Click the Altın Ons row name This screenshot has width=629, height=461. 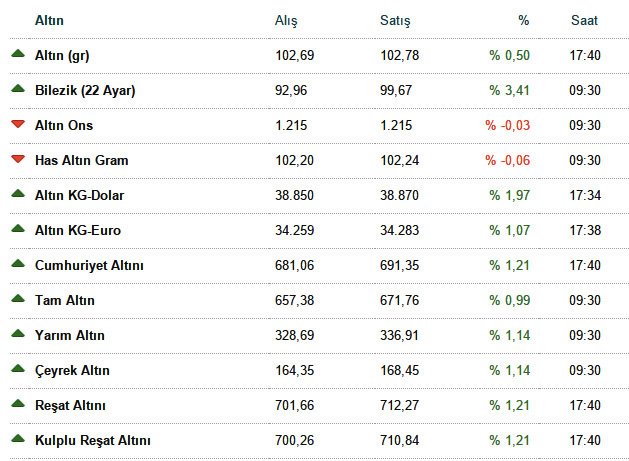(x=64, y=125)
